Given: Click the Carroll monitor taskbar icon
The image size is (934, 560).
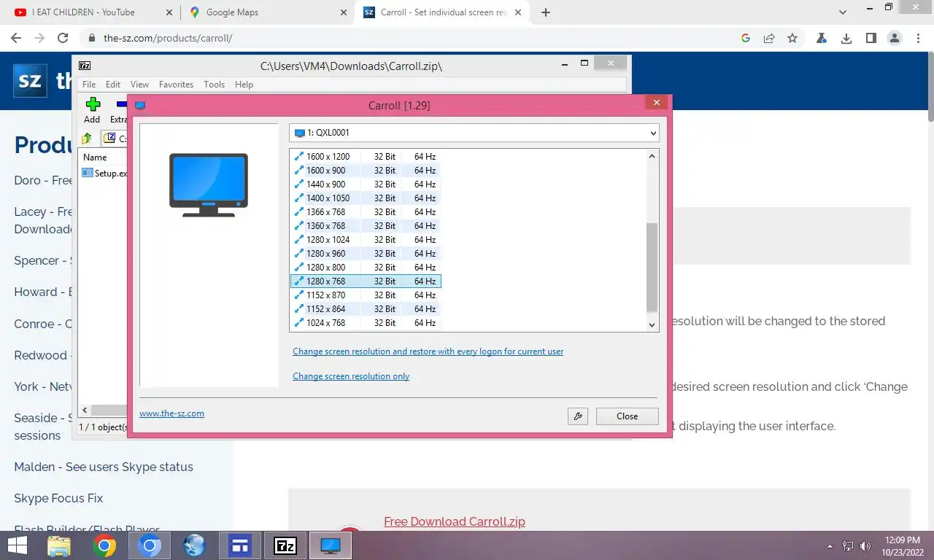Looking at the screenshot, I should pyautogui.click(x=331, y=545).
